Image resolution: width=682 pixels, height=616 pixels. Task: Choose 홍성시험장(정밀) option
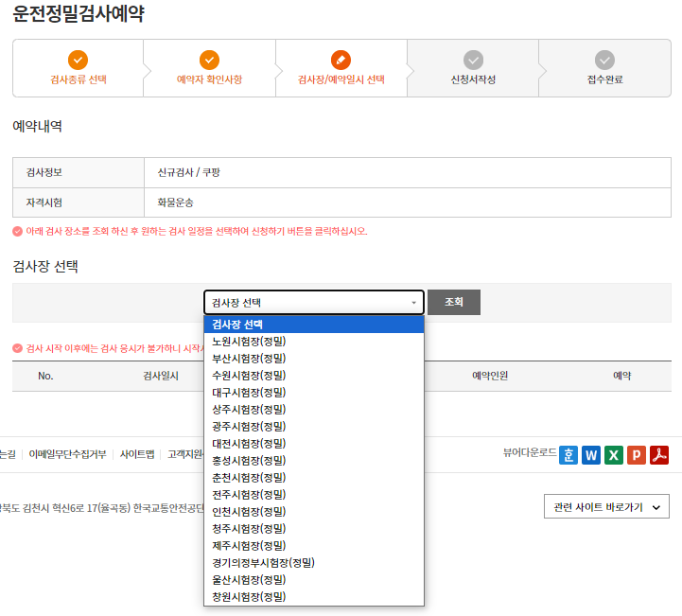314,461
